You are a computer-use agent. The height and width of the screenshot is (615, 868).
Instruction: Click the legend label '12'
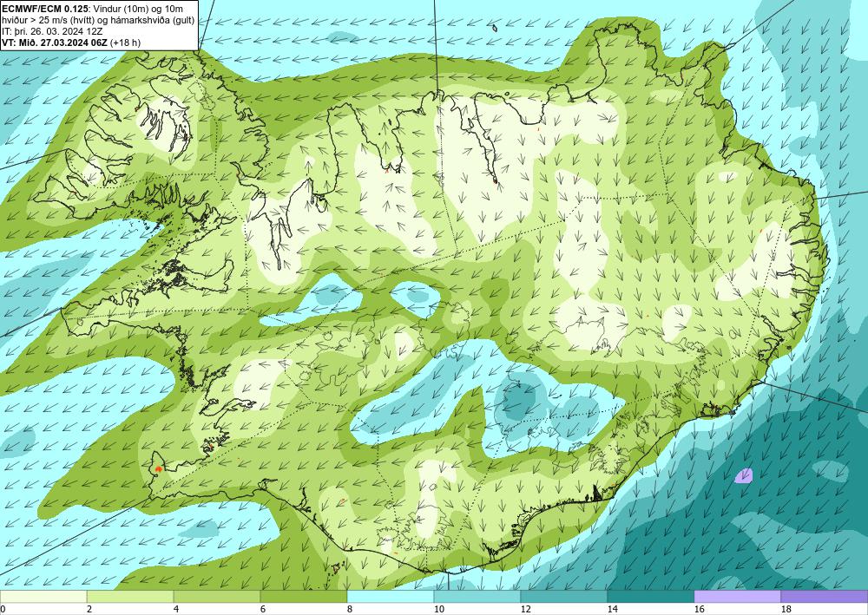coord(525,609)
